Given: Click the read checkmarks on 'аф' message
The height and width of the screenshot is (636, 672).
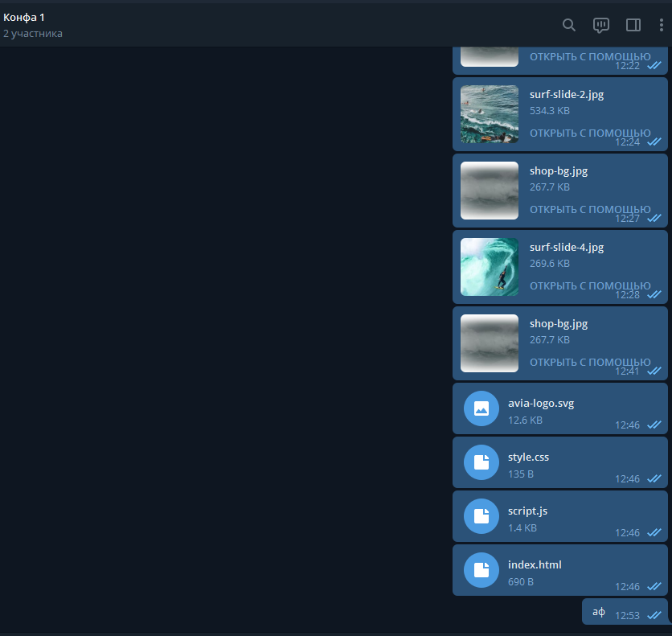Looking at the screenshot, I should tap(654, 615).
